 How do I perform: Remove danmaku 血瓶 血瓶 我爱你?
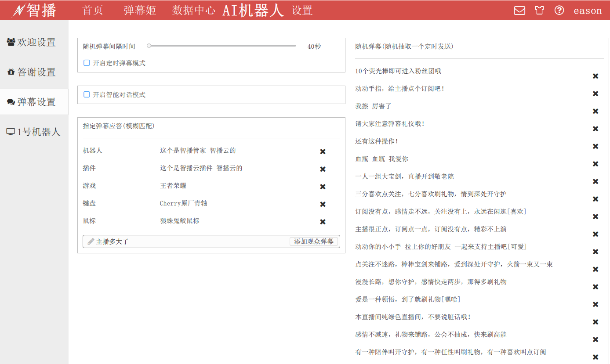pos(595,164)
